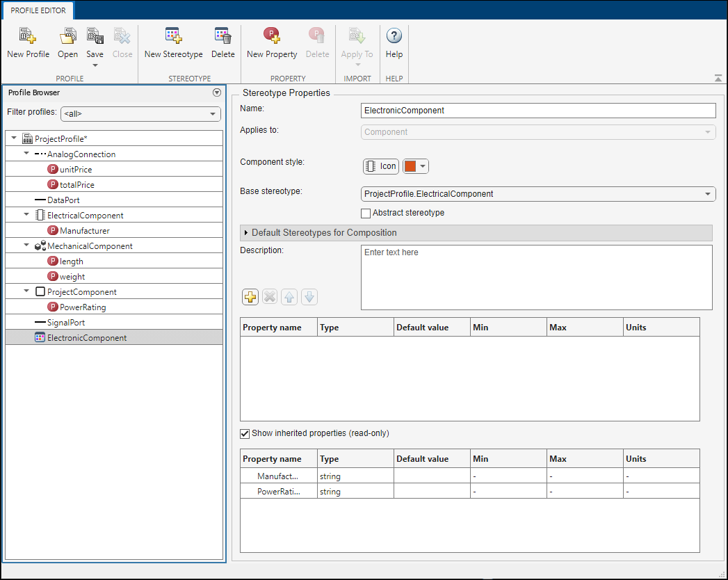
Task: Collapse the ProjectProfile tree node
Action: point(13,138)
